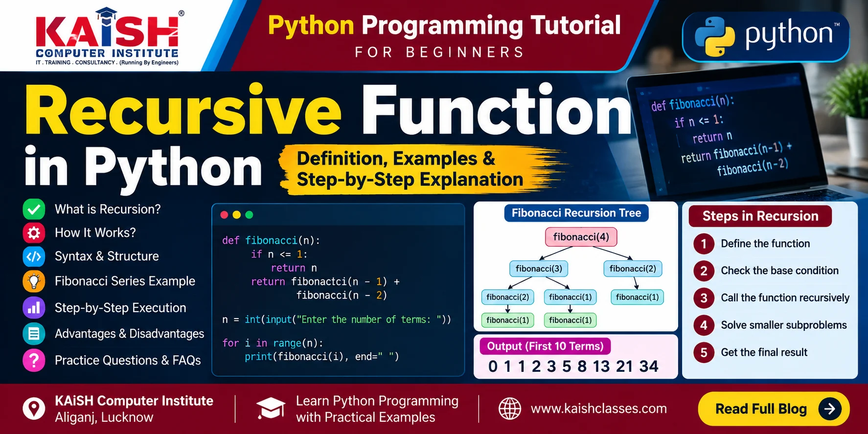The height and width of the screenshot is (434, 868).
Task: Select the fibonacci(3) node in the tree
Action: (539, 269)
